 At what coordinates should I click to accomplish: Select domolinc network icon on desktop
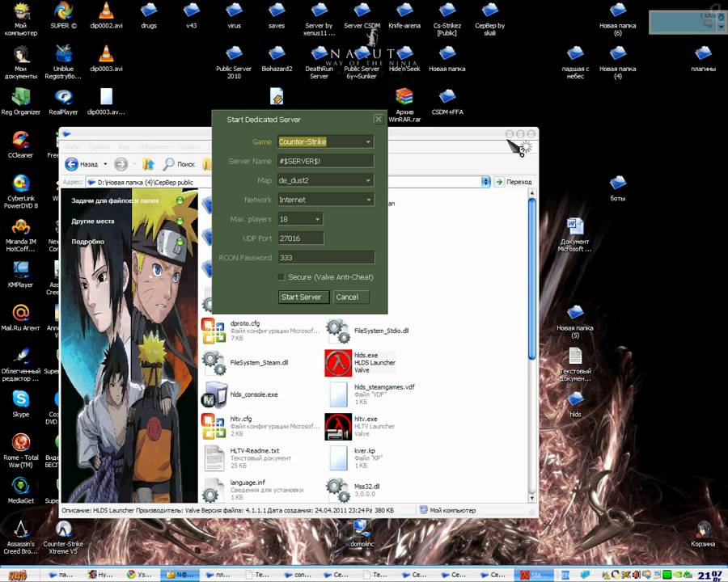point(362,533)
